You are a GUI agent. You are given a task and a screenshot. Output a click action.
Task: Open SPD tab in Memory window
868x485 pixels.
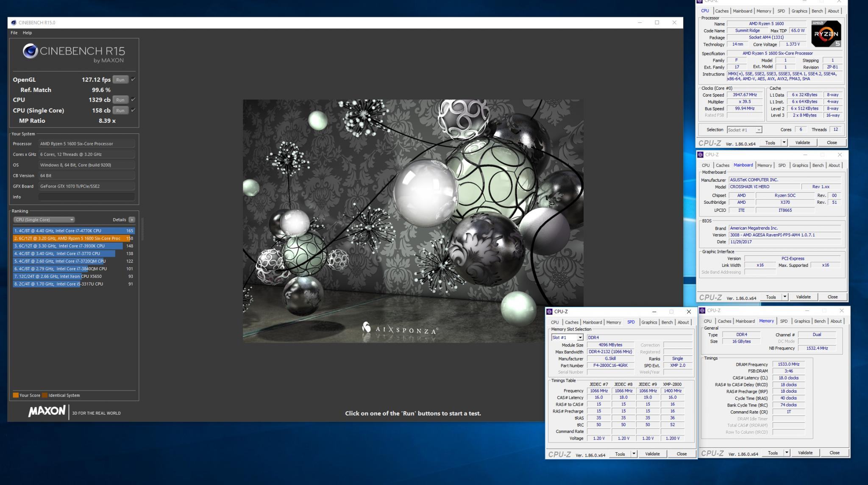[x=784, y=321]
